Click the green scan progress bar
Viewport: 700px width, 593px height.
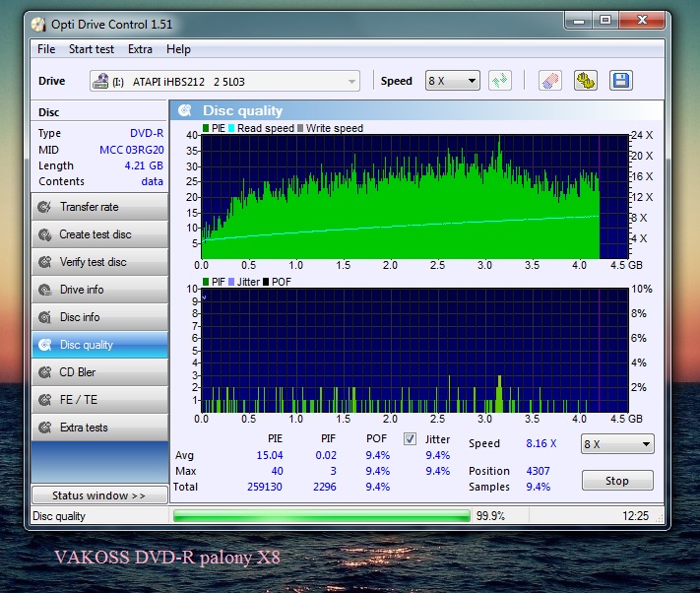321,516
